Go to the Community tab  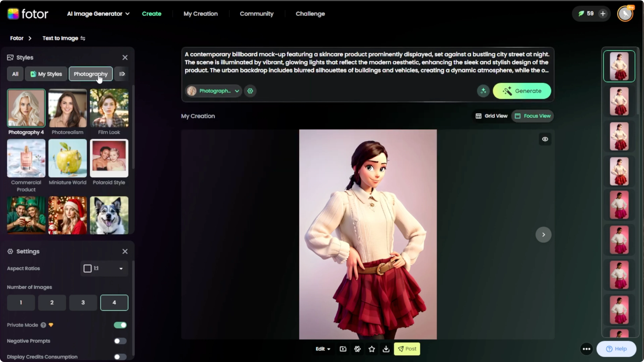[x=257, y=14]
